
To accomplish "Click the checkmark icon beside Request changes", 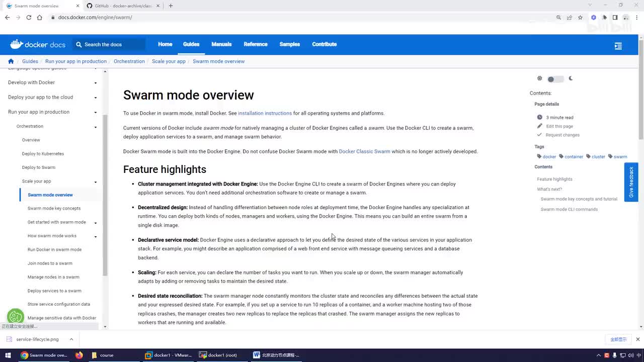I will pos(540,135).
